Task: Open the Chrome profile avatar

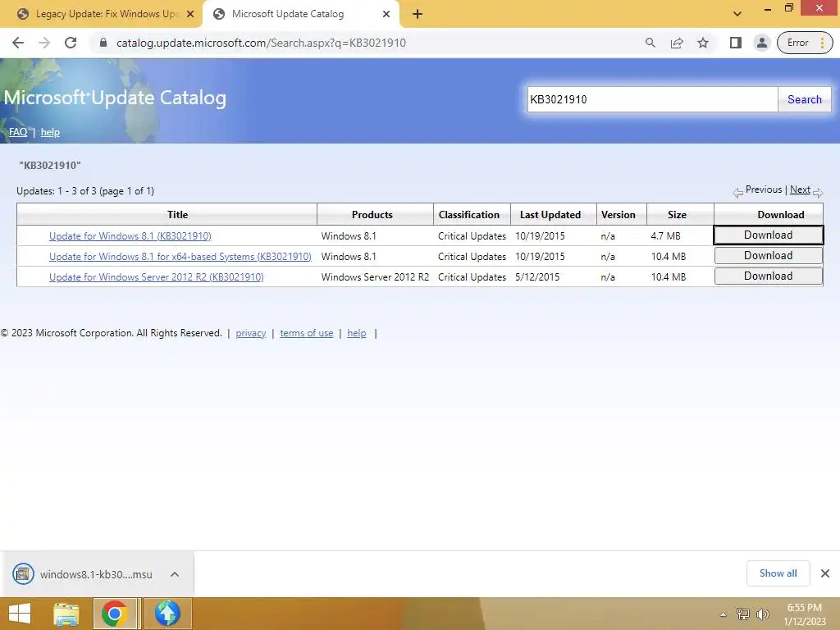Action: [x=761, y=43]
